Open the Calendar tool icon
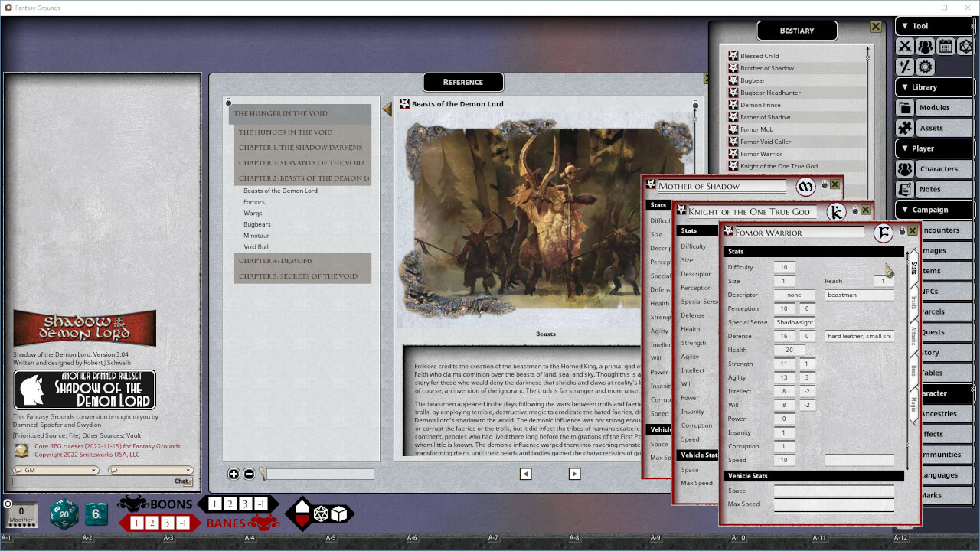Screen dimensions: 980x551 click(x=946, y=47)
